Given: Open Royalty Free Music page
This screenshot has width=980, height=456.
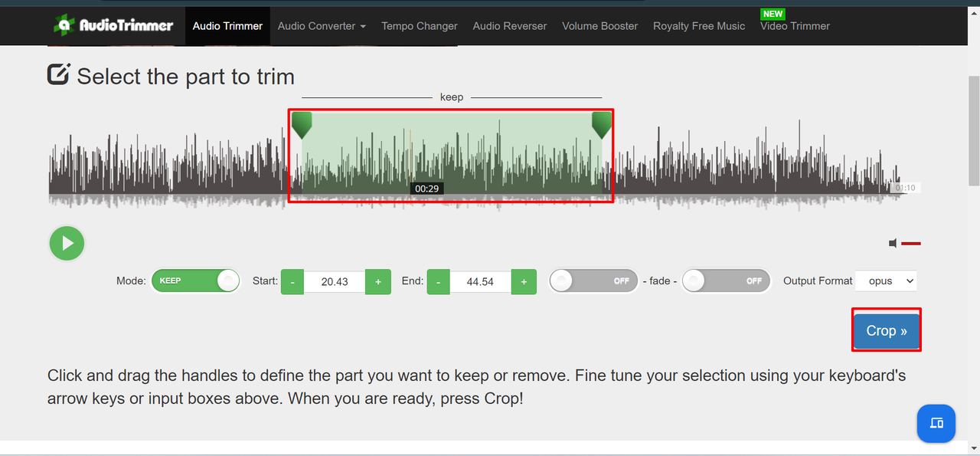Looking at the screenshot, I should 699,26.
